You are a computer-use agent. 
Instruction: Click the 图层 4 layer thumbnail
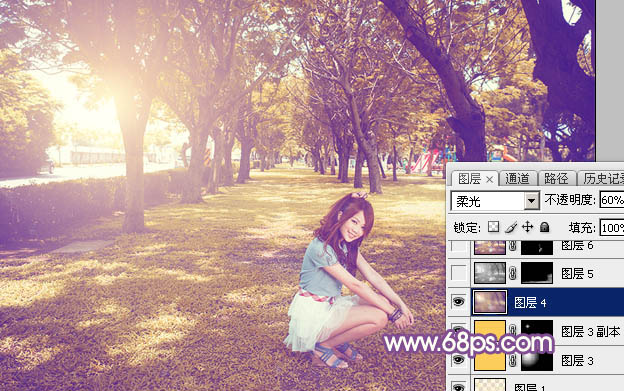489,302
